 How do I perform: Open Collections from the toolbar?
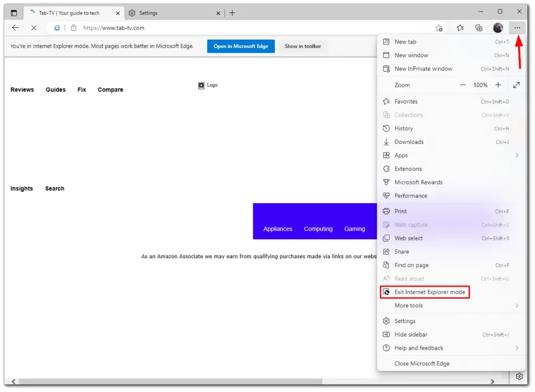[479, 28]
